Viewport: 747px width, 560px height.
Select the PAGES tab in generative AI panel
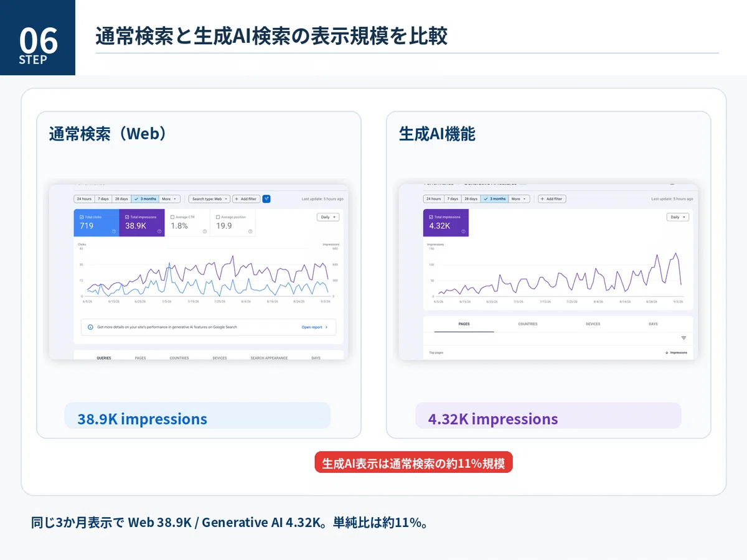click(x=464, y=324)
